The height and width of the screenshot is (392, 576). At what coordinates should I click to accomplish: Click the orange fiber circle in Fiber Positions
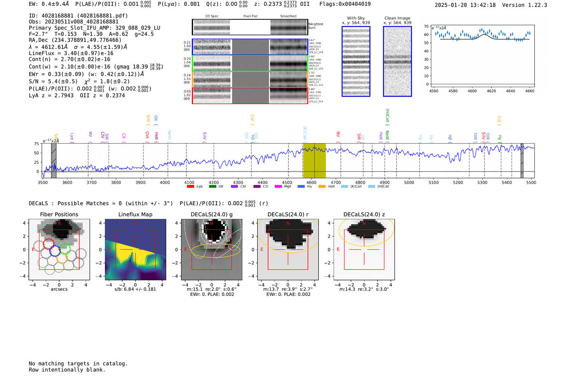click(62, 258)
